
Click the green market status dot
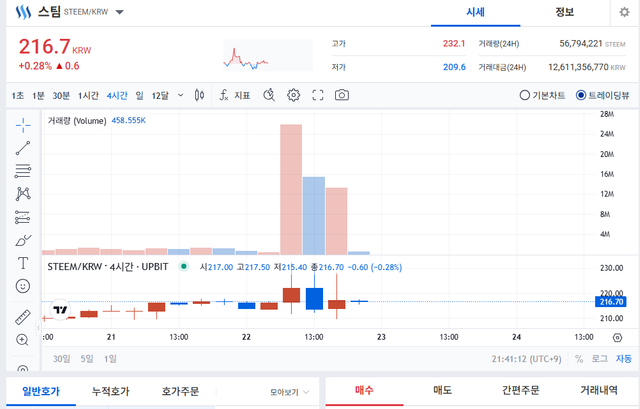pos(184,267)
